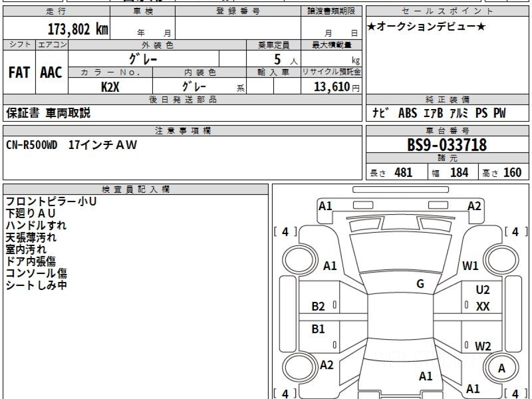Click the 諸元 header
The image size is (532, 399).
coord(447,158)
